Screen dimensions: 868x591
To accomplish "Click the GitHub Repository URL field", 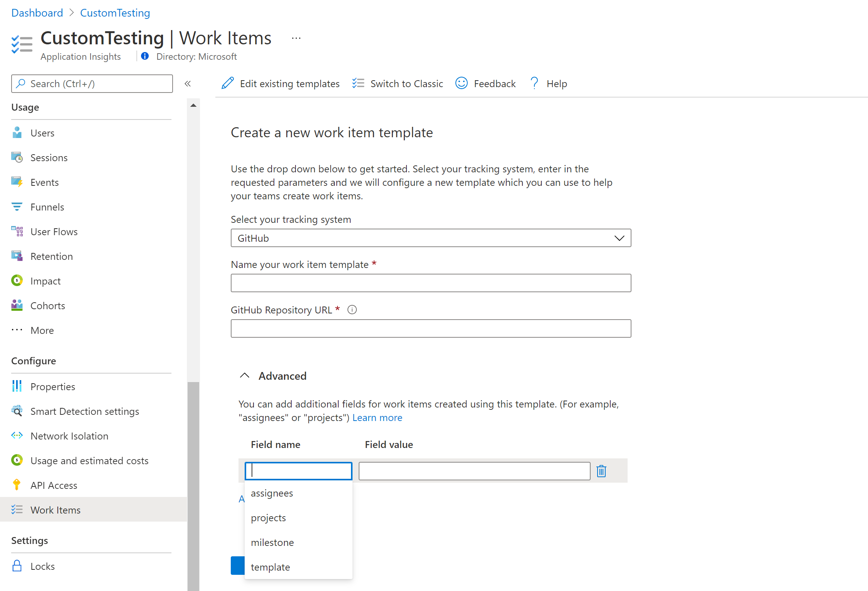I will 430,328.
